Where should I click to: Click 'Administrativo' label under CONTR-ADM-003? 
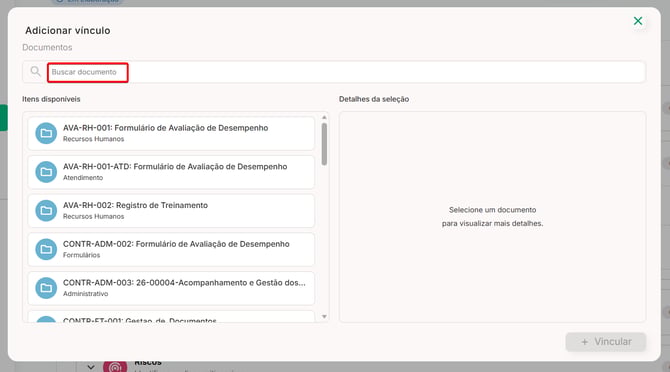tap(85, 294)
